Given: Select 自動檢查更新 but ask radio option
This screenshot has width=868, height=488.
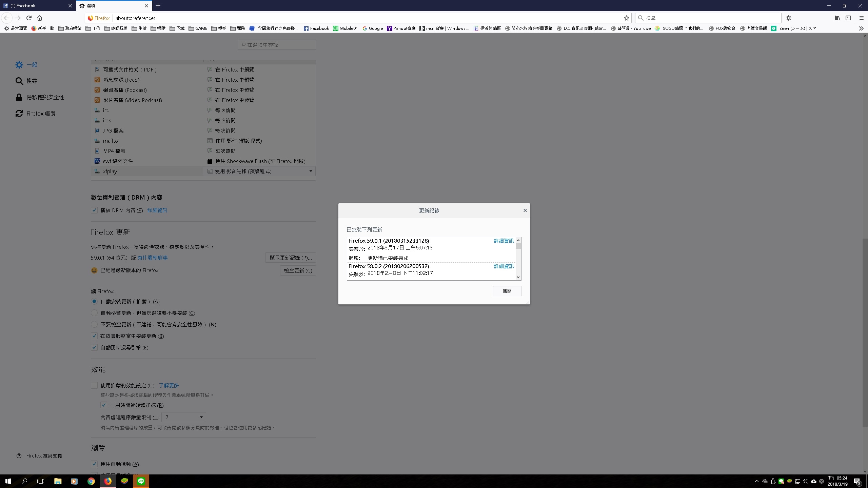Looking at the screenshot, I should point(94,313).
